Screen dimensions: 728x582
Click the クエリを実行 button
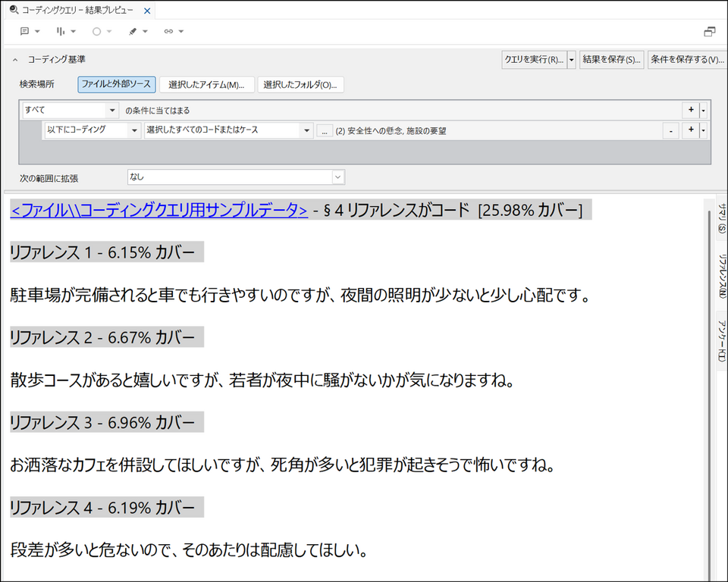tap(534, 59)
